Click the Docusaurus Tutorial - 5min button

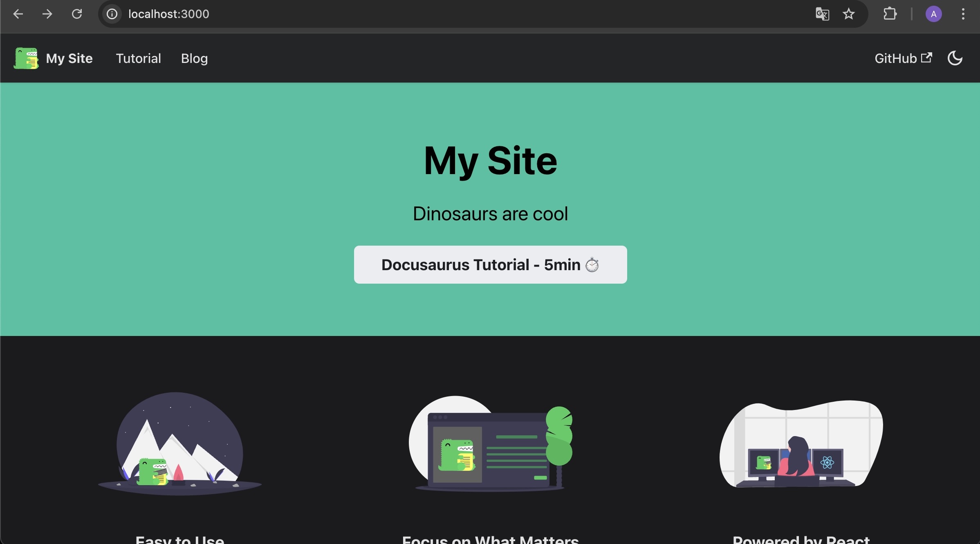click(490, 264)
